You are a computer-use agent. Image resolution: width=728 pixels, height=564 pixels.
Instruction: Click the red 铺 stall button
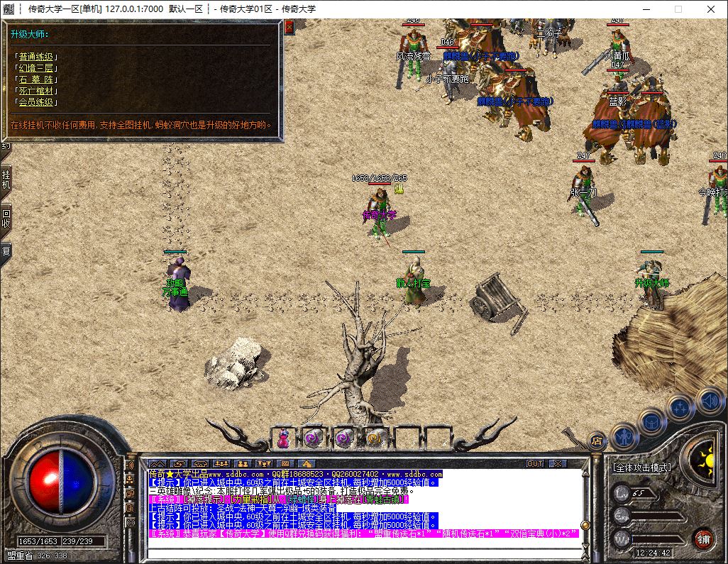(x=704, y=539)
